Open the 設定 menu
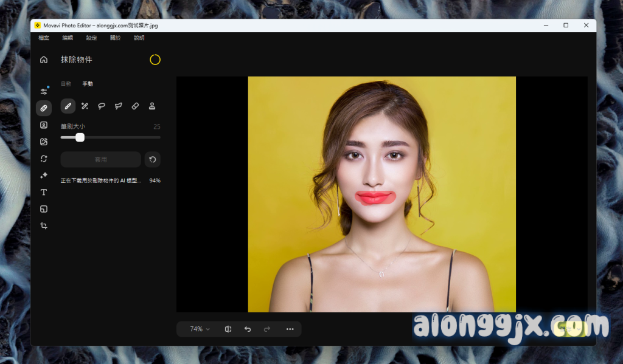623x364 pixels. 91,38
